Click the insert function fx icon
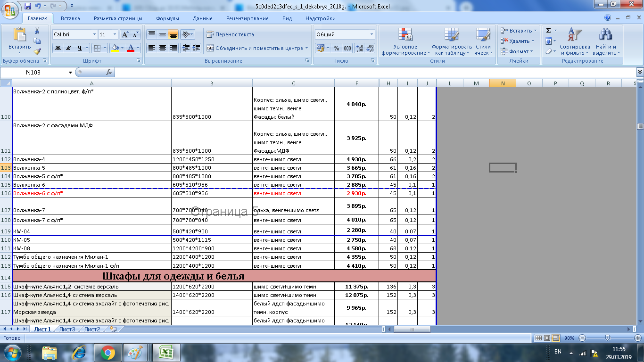 pos(108,72)
